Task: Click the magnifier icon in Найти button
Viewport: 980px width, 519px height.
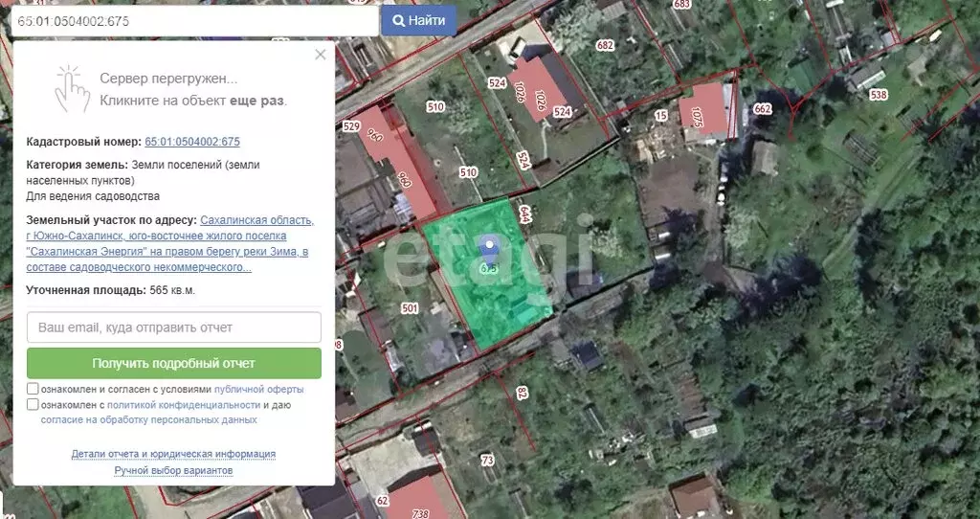Action: click(397, 20)
